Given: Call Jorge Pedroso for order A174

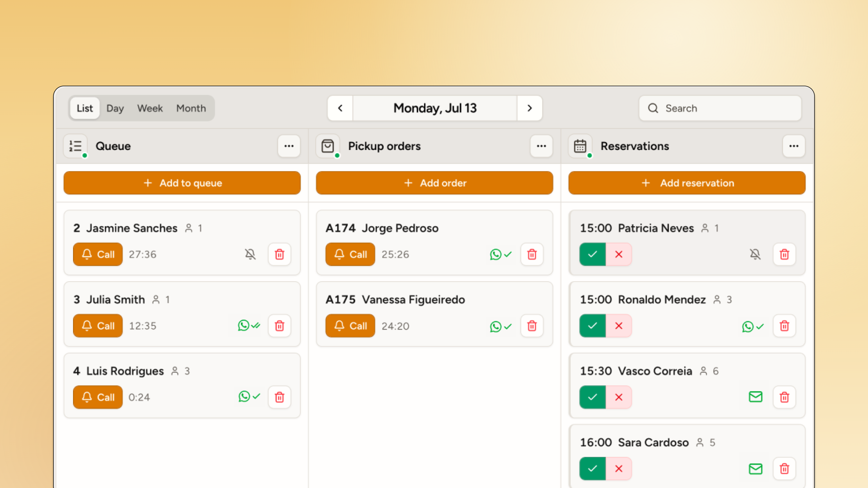Looking at the screenshot, I should (350, 254).
